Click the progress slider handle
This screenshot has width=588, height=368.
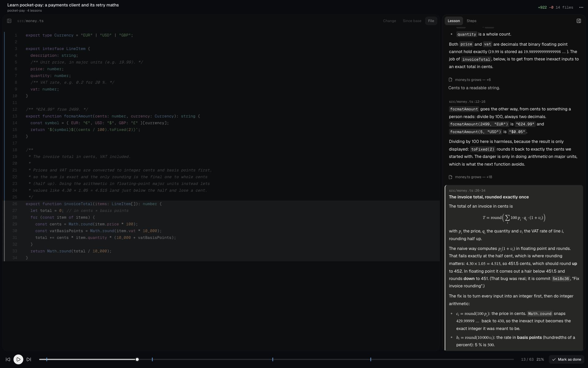coord(137,359)
